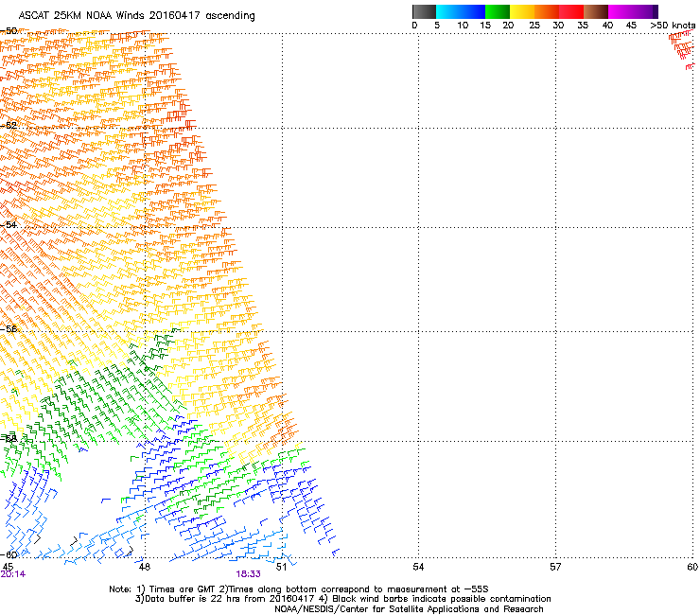Click the note line about data buffer

pyautogui.click(x=342, y=599)
